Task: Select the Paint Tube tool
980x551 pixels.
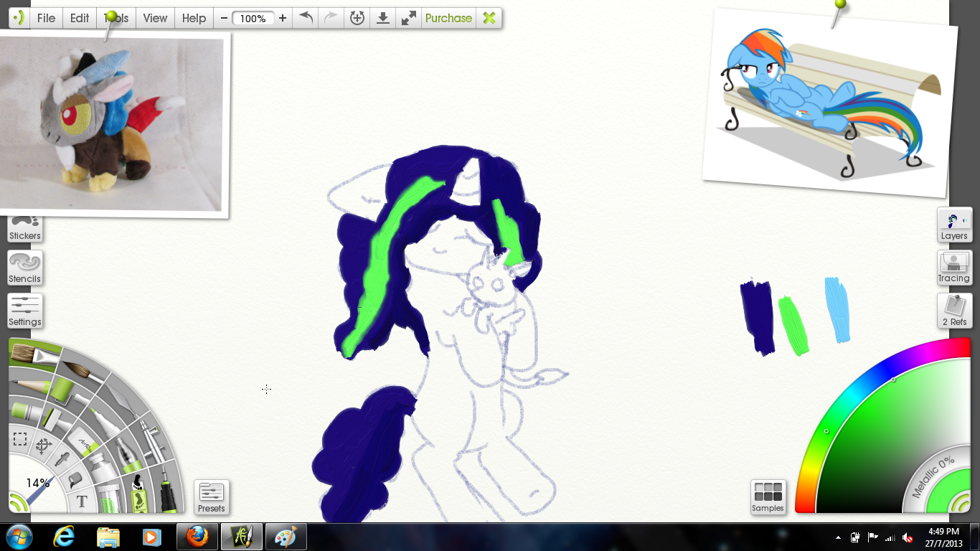Action: click(x=105, y=467)
